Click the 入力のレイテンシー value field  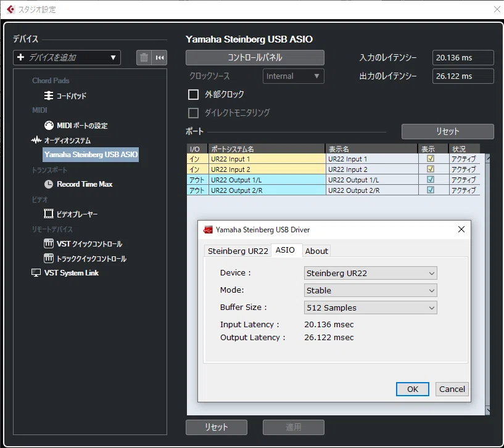point(463,58)
